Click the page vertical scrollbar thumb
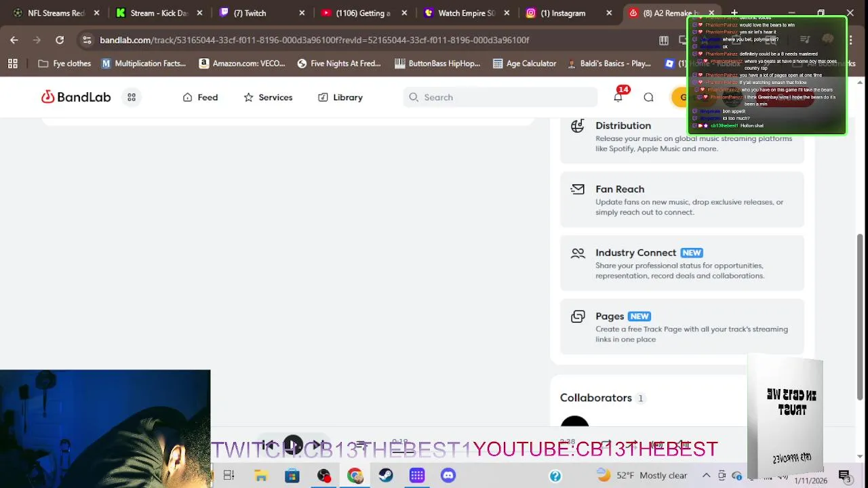Image resolution: width=868 pixels, height=488 pixels. [861, 317]
